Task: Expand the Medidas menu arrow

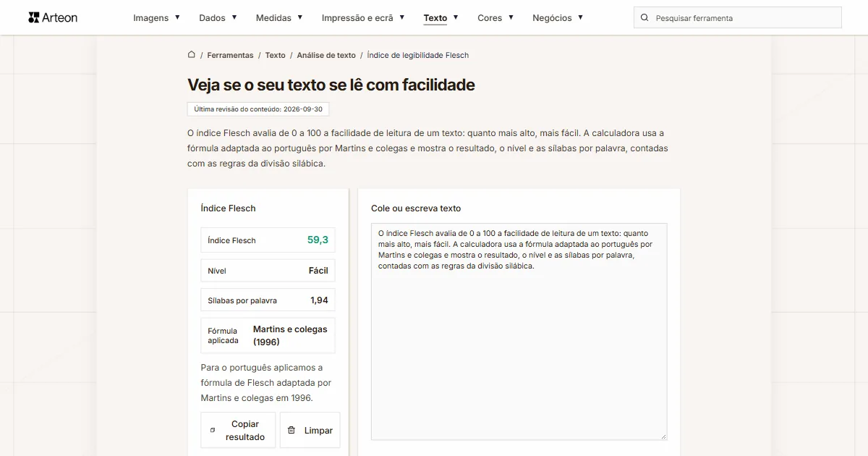Action: 300,17
